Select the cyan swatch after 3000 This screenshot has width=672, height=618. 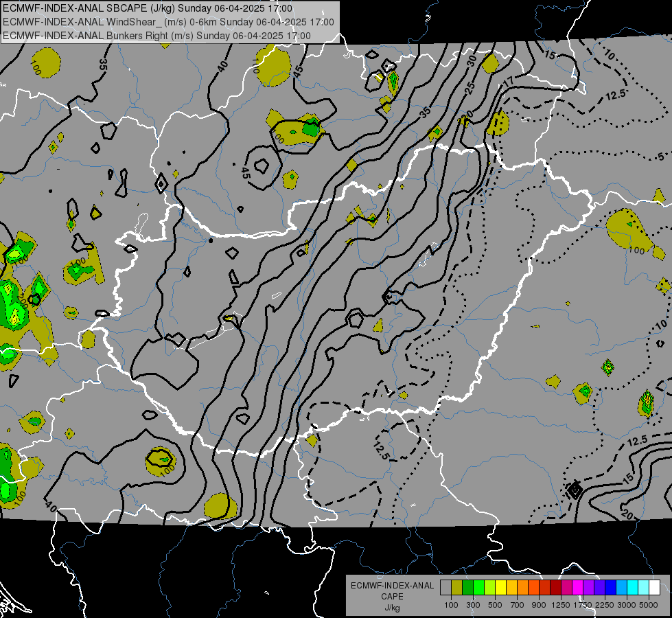pos(633,587)
